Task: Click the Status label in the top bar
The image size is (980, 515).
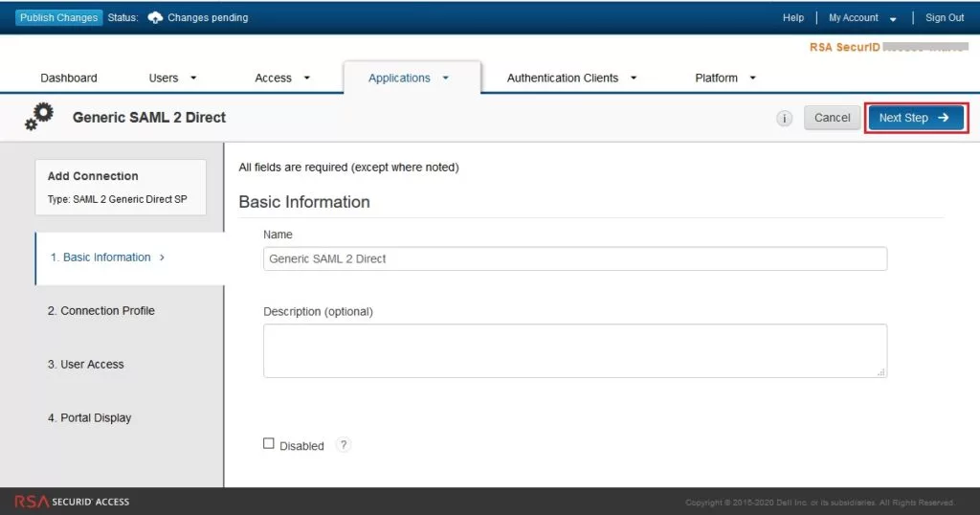Action: point(122,17)
